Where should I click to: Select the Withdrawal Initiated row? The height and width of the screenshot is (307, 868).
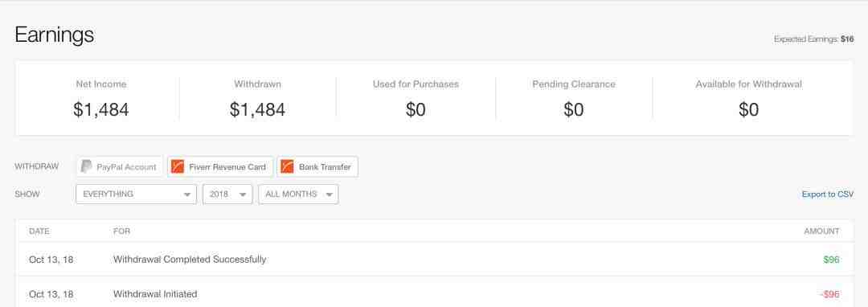(434, 293)
